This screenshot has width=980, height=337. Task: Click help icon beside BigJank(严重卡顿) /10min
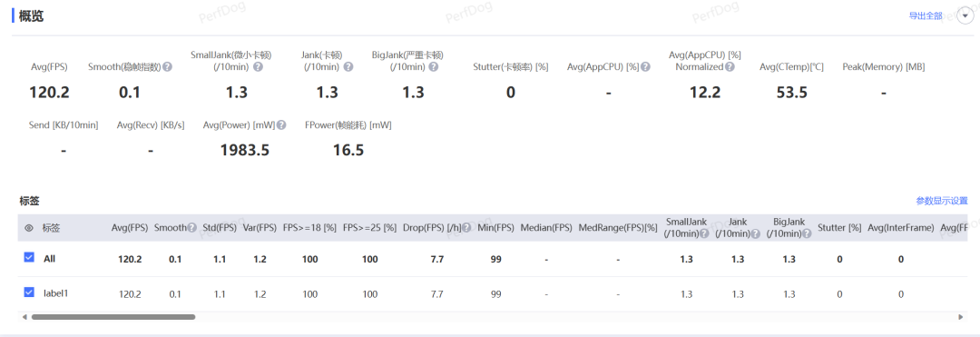[434, 67]
